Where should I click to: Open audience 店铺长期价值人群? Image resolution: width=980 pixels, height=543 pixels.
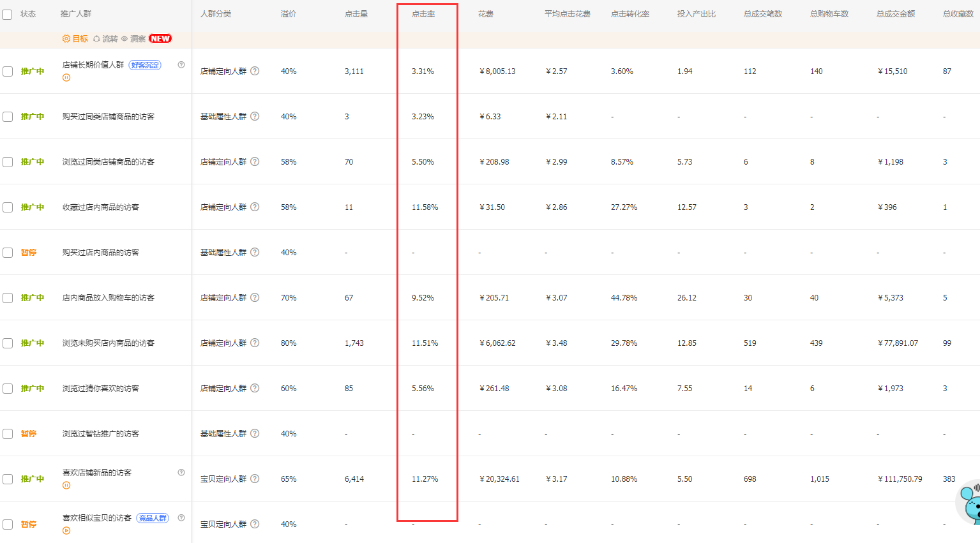tap(93, 65)
